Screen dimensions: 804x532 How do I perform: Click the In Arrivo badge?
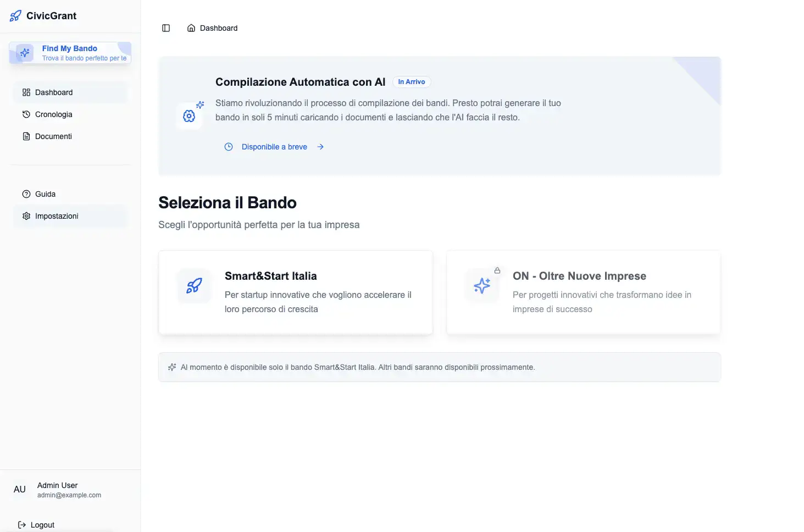(412, 82)
